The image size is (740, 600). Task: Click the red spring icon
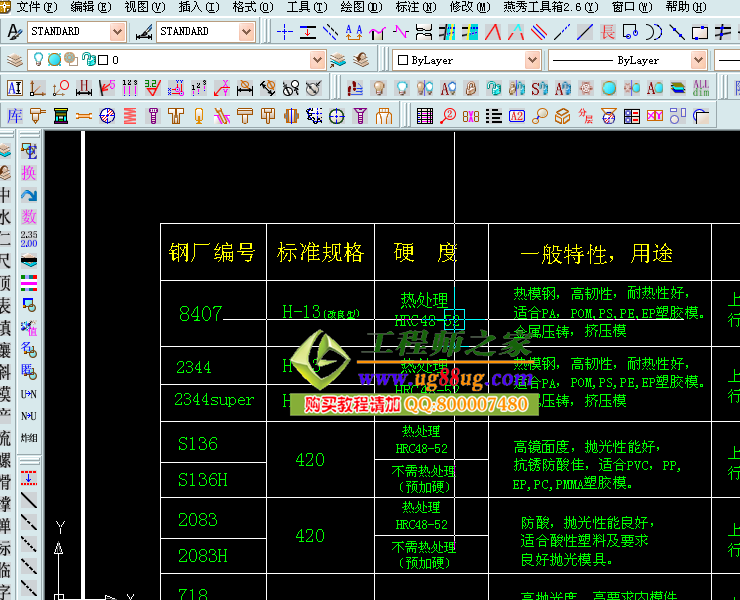tap(130, 116)
